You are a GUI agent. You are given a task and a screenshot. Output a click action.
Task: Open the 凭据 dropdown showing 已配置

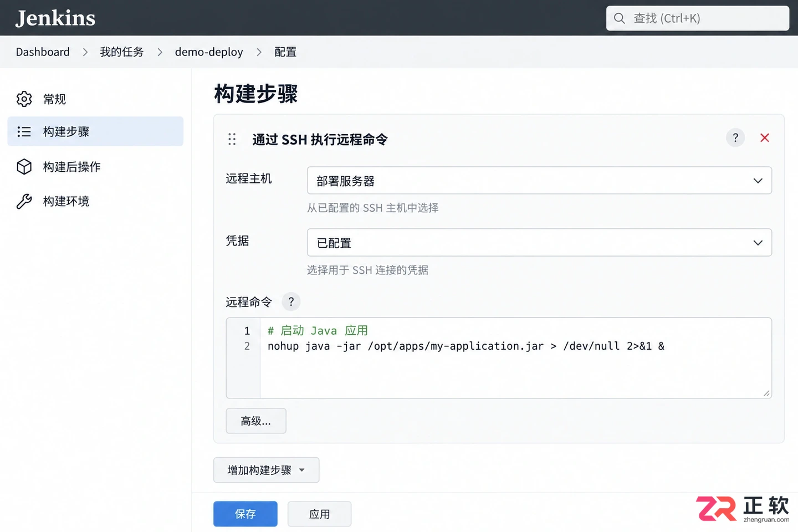click(539, 243)
